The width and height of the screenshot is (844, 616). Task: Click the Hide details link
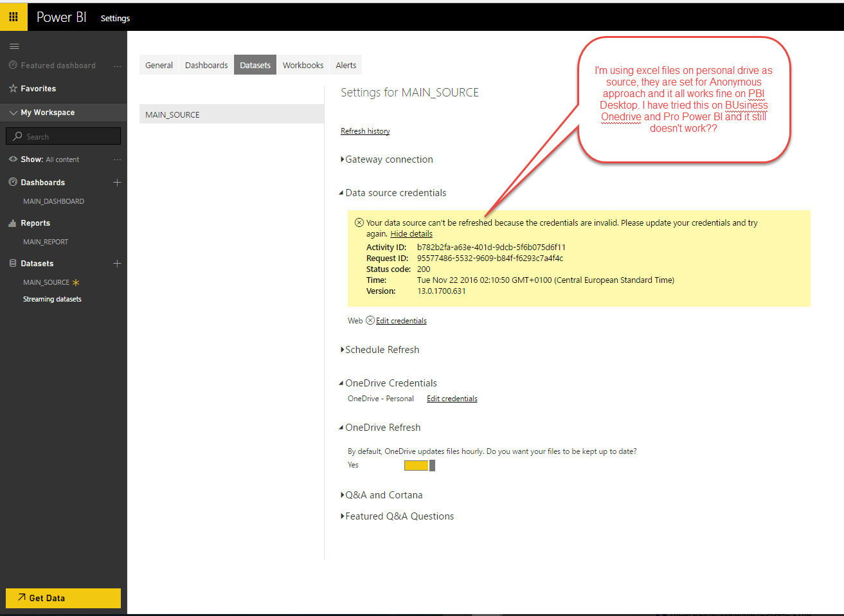click(x=411, y=234)
